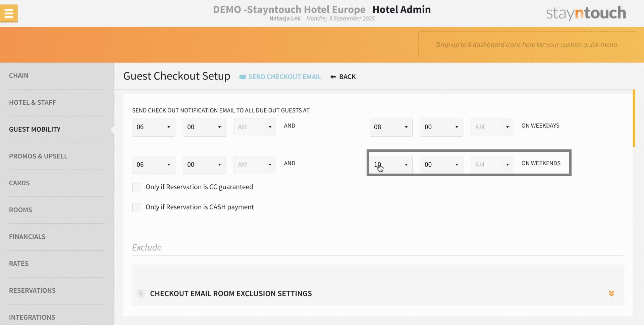The image size is (644, 325).
Task: Click the BACK button
Action: click(x=348, y=77)
